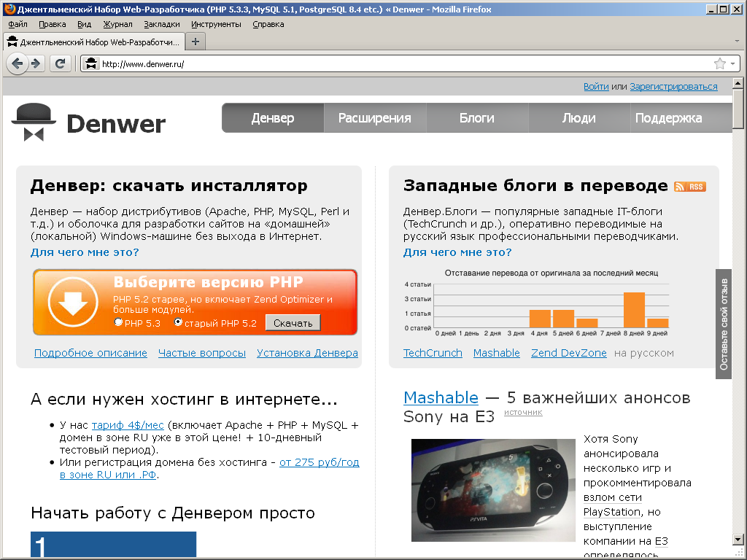Open the address bar history dropdown arrow

[732, 64]
